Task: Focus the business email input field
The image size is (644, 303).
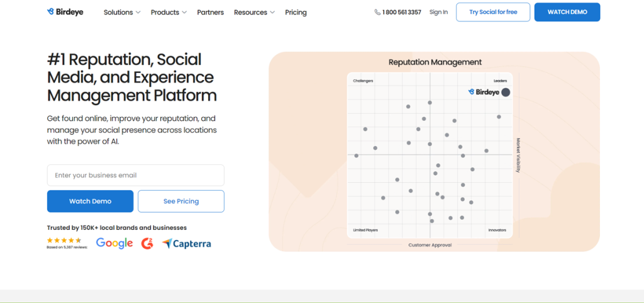Action: pos(135,175)
